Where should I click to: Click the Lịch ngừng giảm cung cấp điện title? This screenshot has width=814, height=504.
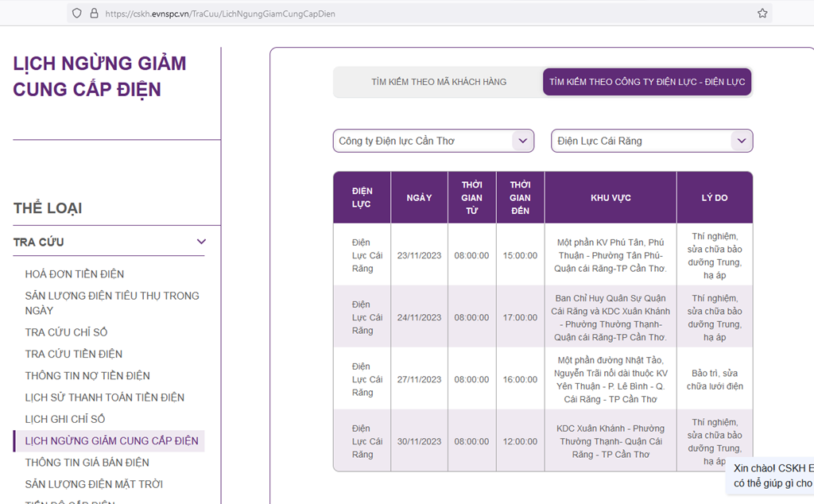99,76
